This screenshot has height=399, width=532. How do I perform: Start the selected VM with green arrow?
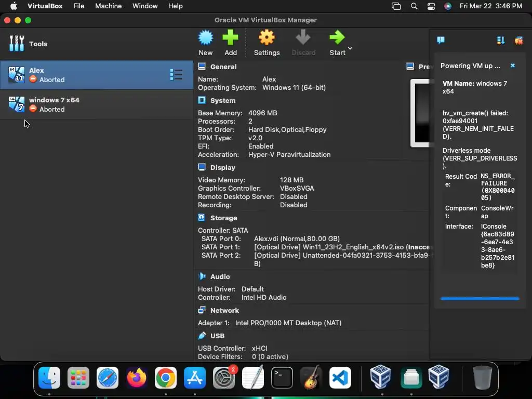pos(337,37)
